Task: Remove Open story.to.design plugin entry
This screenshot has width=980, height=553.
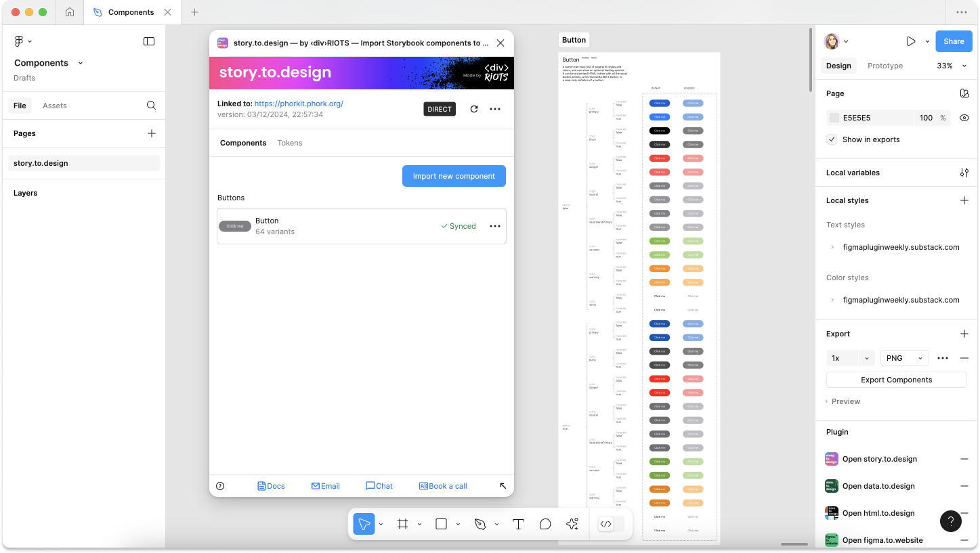Action: (x=964, y=459)
